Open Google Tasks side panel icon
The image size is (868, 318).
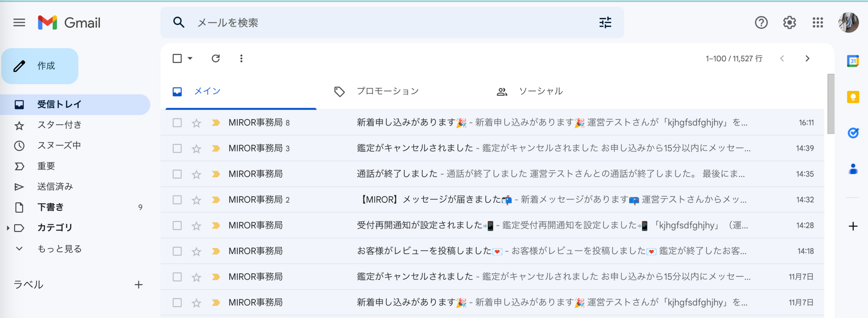(x=853, y=132)
